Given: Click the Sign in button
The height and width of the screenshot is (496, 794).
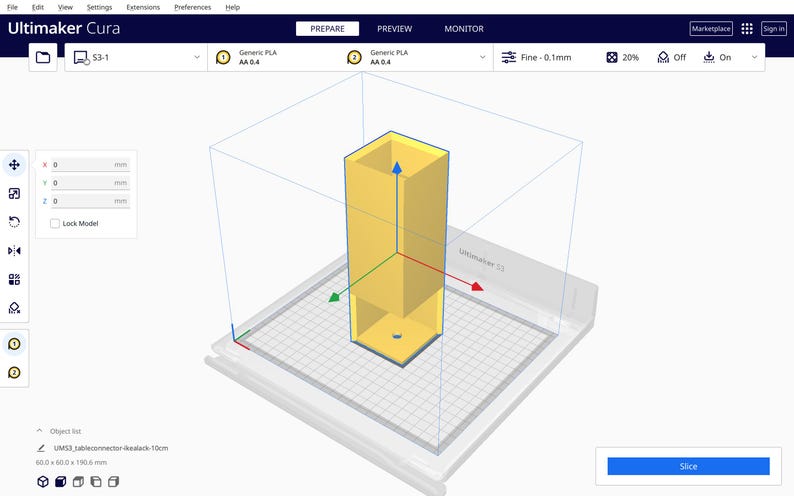Looking at the screenshot, I should [x=774, y=28].
